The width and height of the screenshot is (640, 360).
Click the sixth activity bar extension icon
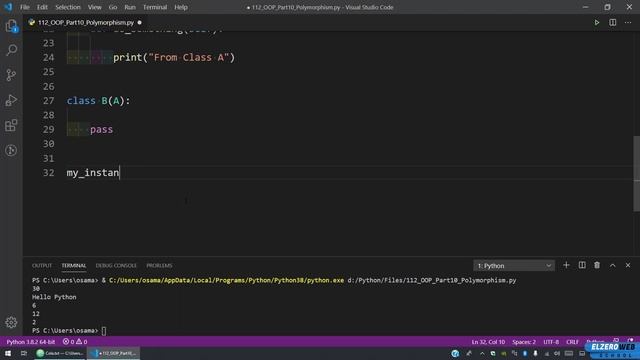(x=11, y=150)
